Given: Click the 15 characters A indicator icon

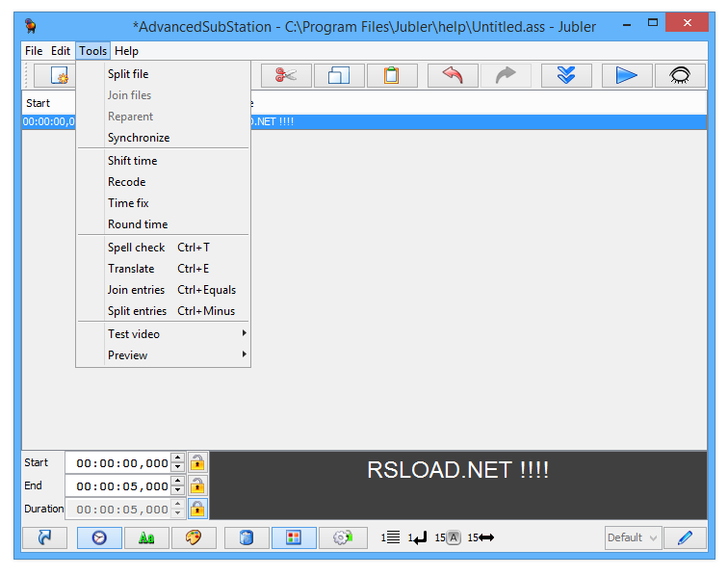Looking at the screenshot, I should (448, 537).
